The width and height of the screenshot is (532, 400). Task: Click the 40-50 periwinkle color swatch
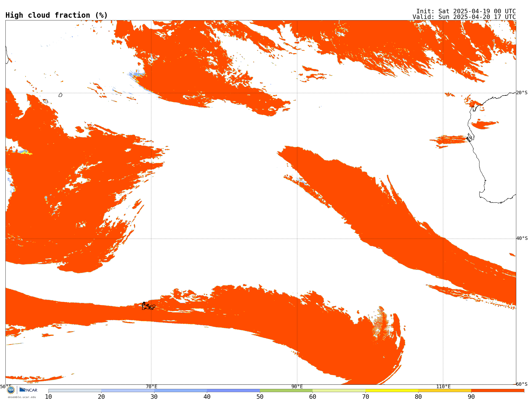pyautogui.click(x=233, y=391)
